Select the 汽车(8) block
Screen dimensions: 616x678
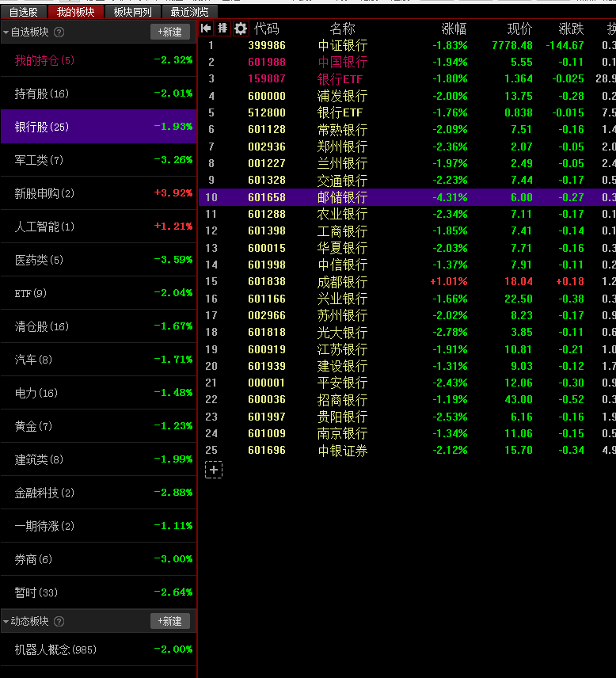[x=98, y=360]
